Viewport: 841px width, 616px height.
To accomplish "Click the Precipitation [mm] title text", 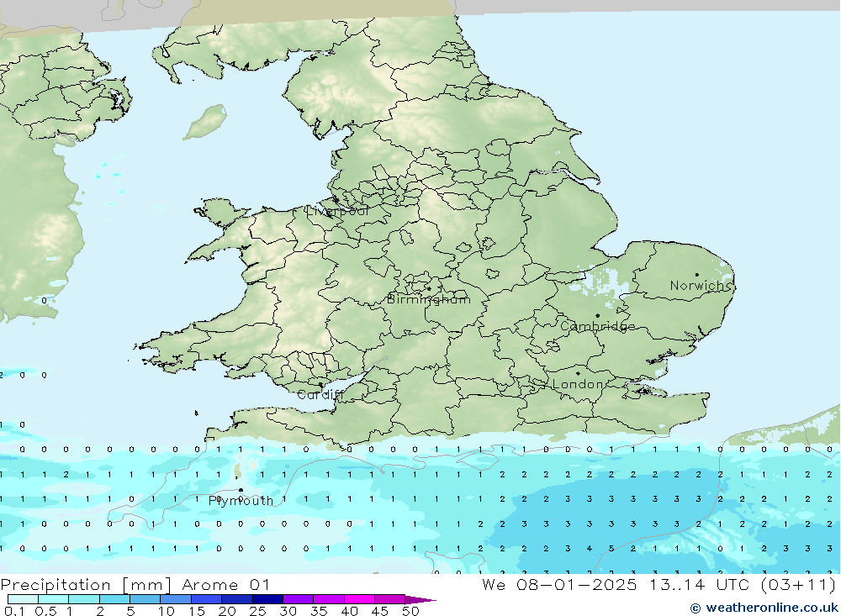I will click(86, 585).
